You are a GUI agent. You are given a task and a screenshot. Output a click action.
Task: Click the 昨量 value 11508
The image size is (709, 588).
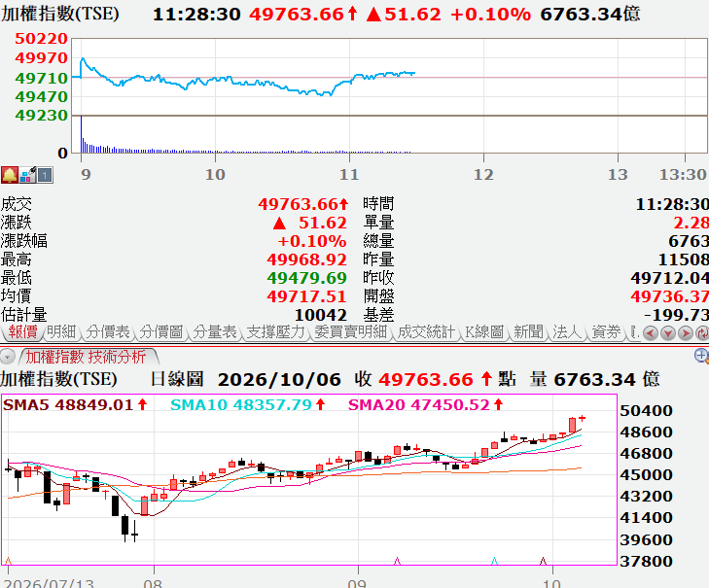pyautogui.click(x=683, y=259)
